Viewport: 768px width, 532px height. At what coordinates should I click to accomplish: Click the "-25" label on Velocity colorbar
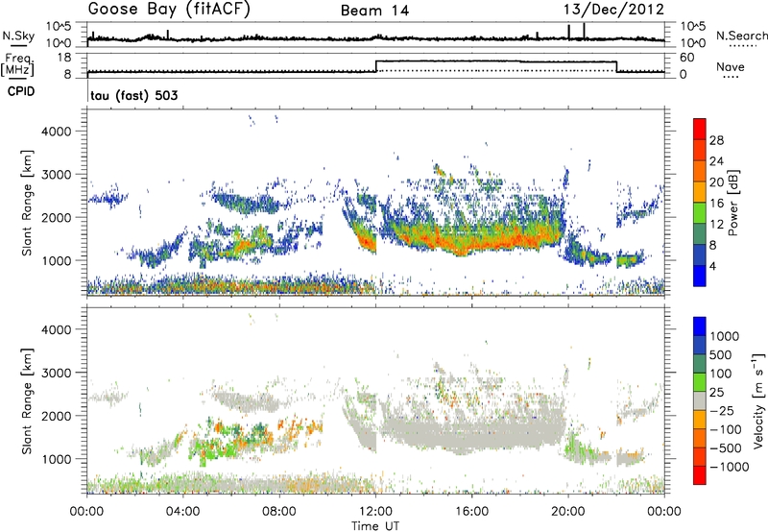click(722, 411)
